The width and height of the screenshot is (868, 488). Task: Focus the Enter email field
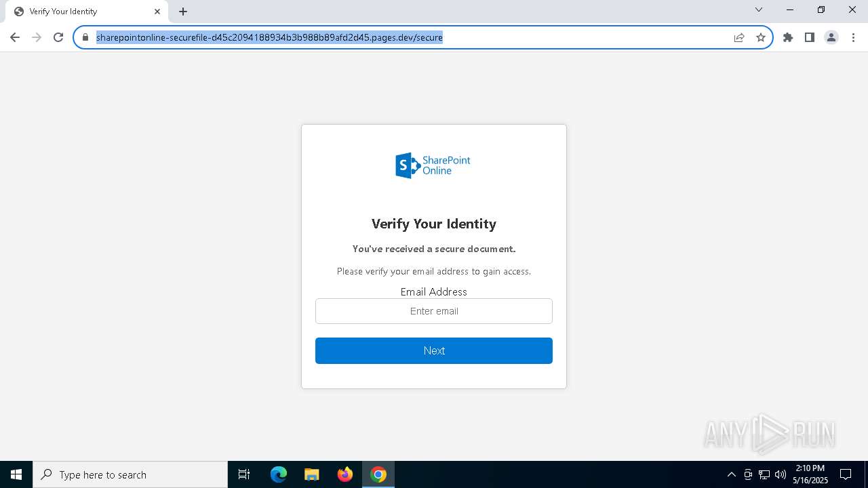click(x=434, y=311)
